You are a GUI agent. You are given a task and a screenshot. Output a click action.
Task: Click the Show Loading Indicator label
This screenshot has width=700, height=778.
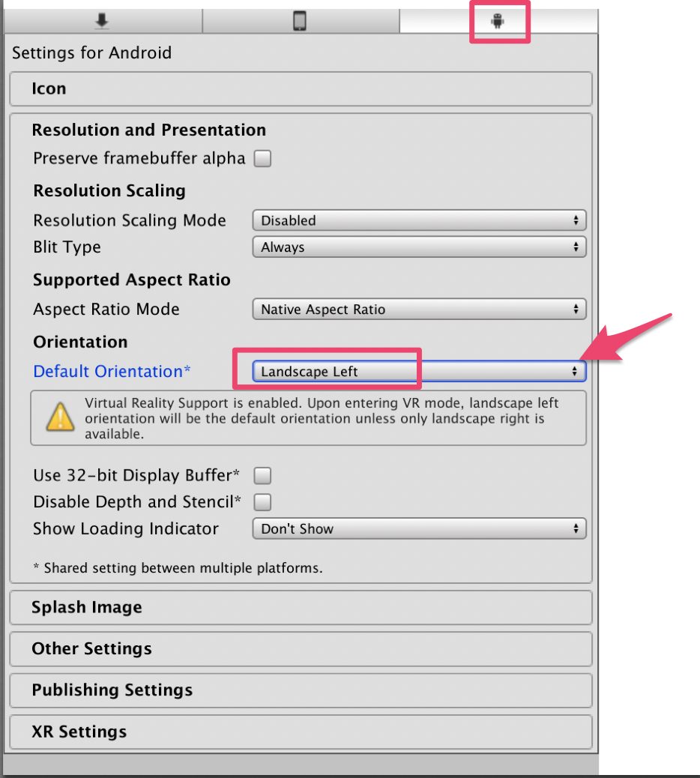coord(125,529)
